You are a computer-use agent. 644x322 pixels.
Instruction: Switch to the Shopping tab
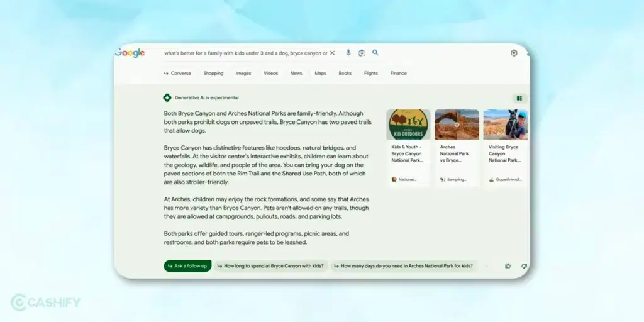click(x=214, y=74)
